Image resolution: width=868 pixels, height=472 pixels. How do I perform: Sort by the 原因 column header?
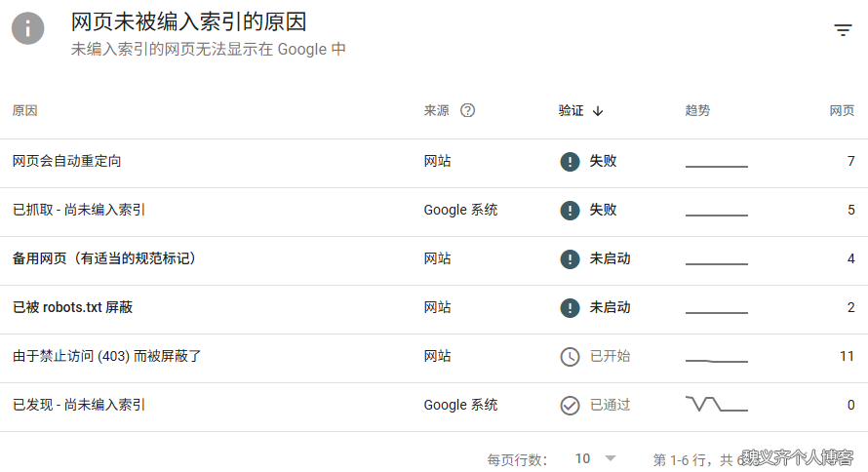25,110
